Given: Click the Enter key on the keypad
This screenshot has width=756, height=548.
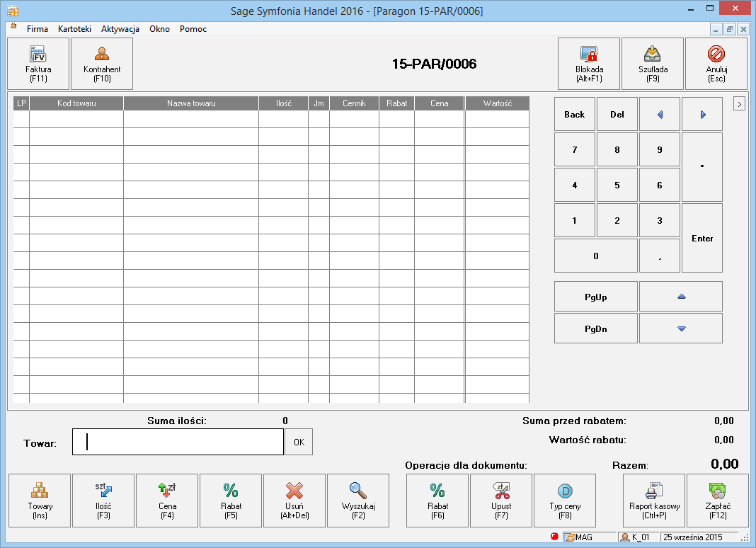Looking at the screenshot, I should pyautogui.click(x=702, y=238).
